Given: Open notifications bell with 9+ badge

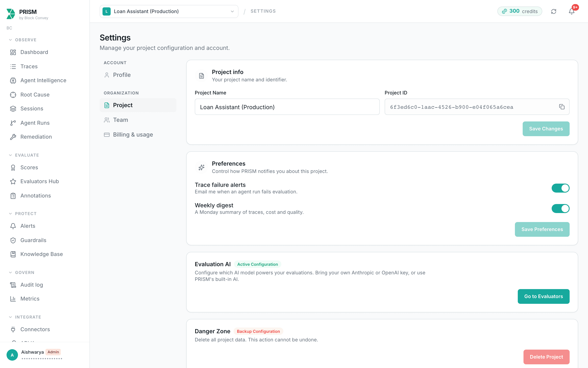Looking at the screenshot, I should coord(572,11).
